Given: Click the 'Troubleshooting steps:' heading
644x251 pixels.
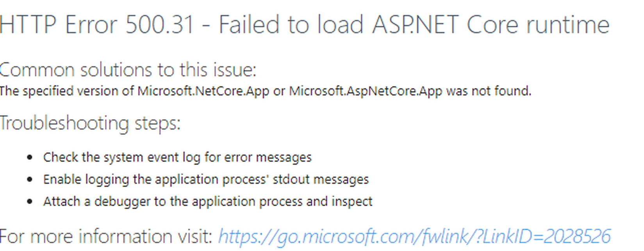Looking at the screenshot, I should point(90,124).
